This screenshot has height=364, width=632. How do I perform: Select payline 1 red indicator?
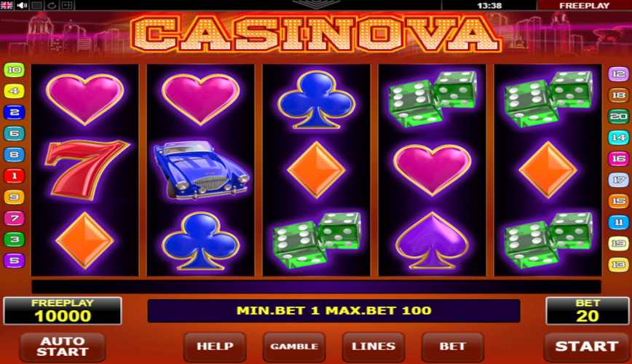click(14, 175)
